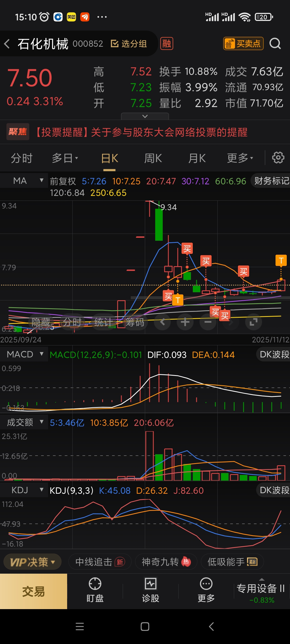Tap the current price 7.50
The image size is (290, 644).
pos(30,78)
